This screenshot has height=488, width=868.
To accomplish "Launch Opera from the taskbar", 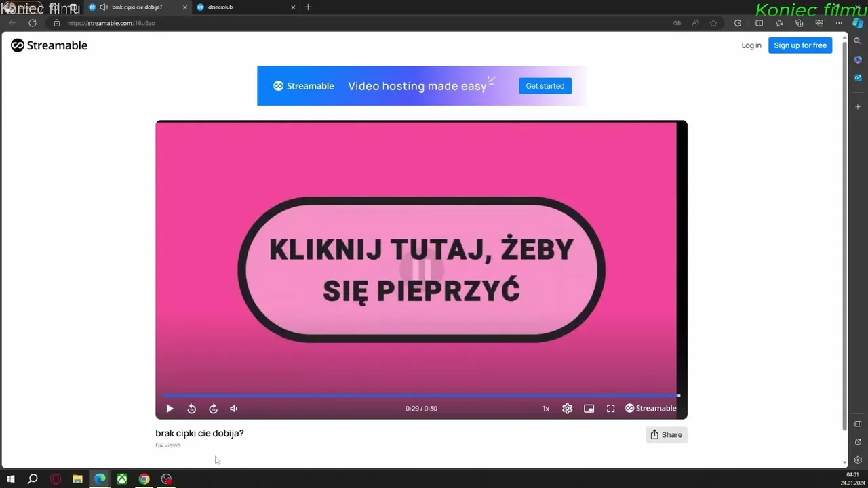I will coord(56,479).
